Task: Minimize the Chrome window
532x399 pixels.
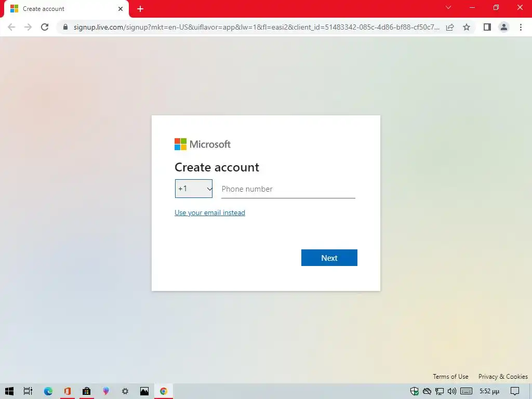Action: coord(472,7)
